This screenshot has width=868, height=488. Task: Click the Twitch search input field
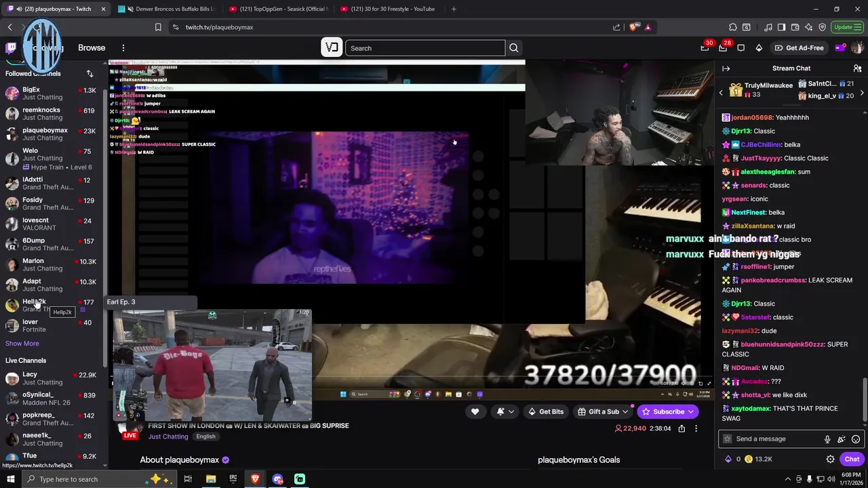coord(425,48)
